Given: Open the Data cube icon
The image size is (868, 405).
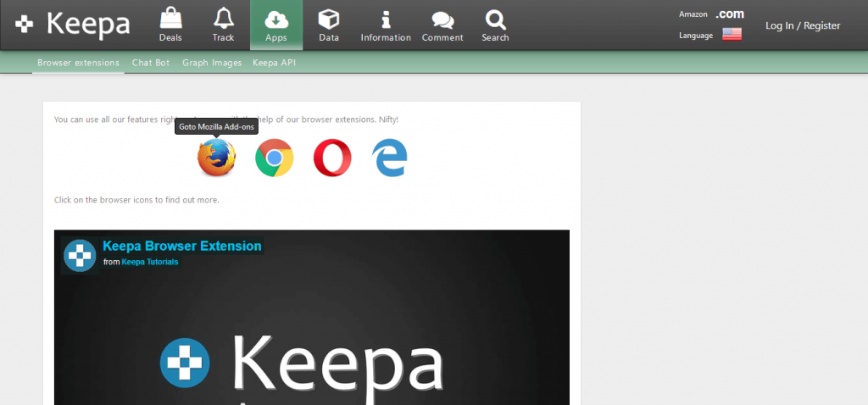Looking at the screenshot, I should tap(328, 19).
